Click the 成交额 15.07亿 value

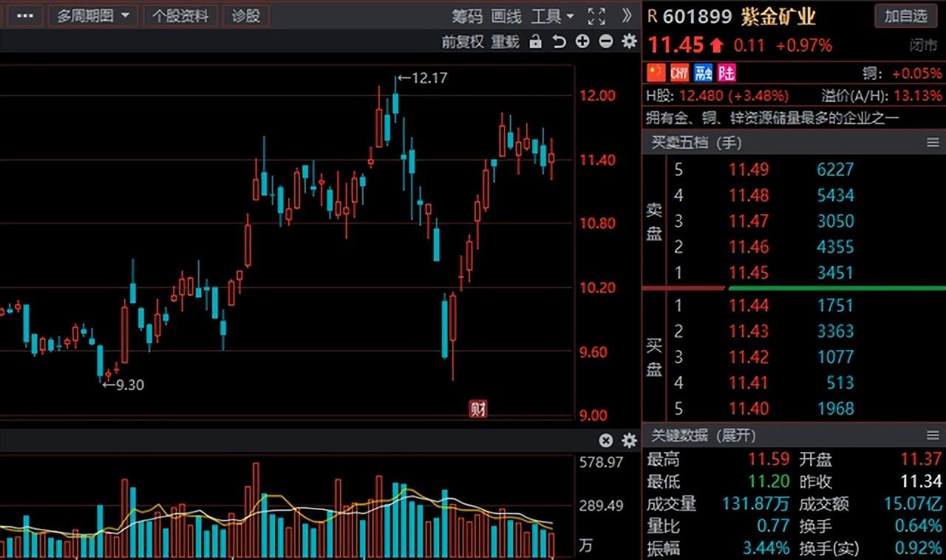click(x=913, y=505)
